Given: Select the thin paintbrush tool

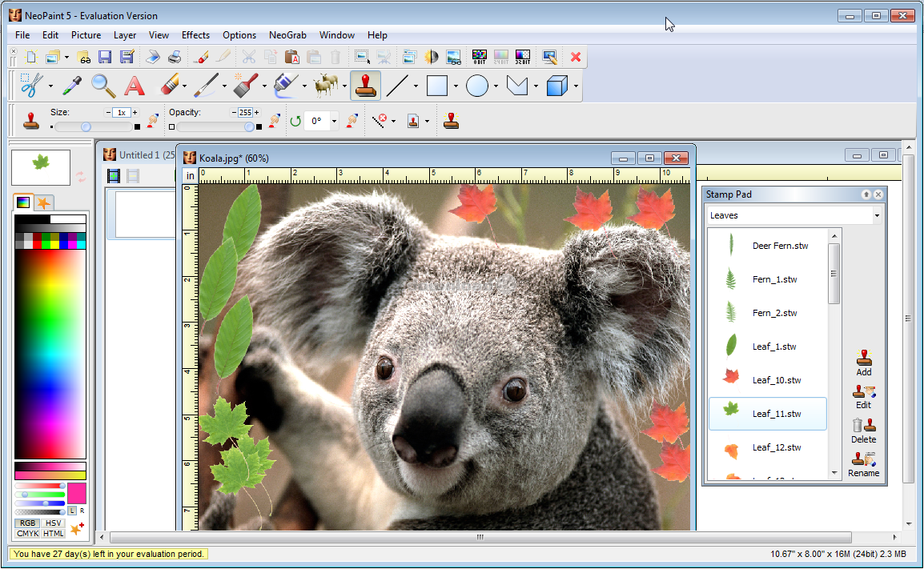Looking at the screenshot, I should coord(207,86).
